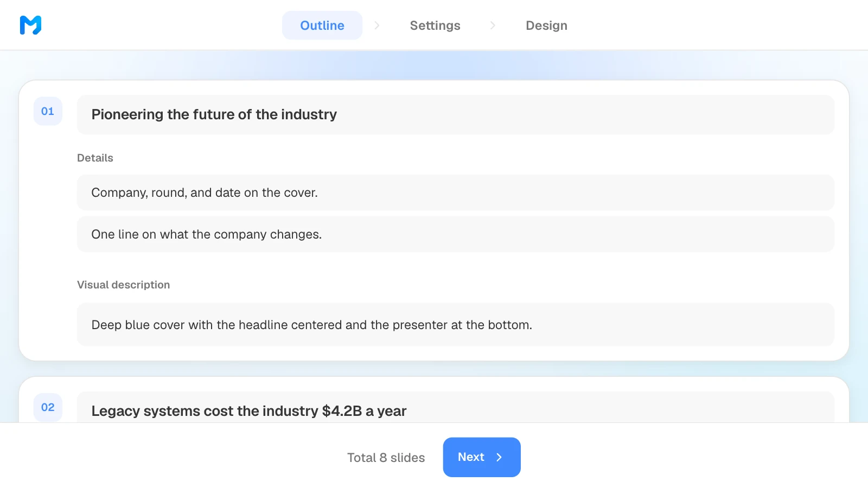This screenshot has width=868, height=488.
Task: Edit title 'Legacy systems cost the industry $4.2B a year'
Action: click(x=456, y=408)
